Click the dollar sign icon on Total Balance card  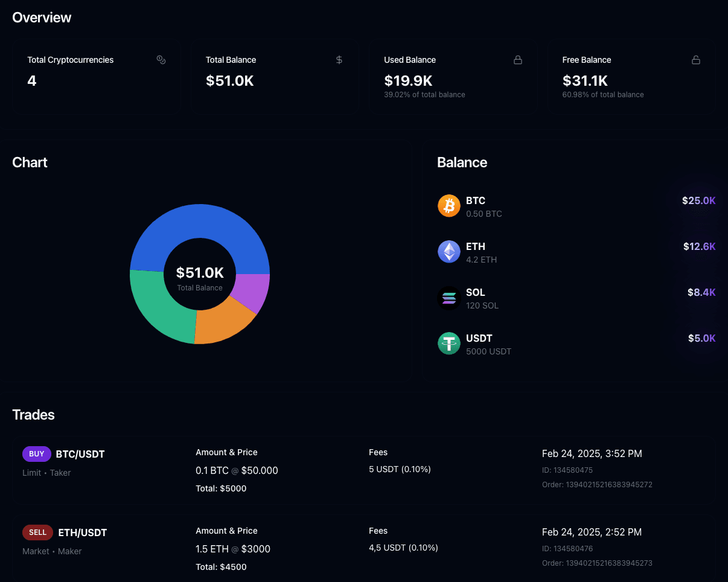click(339, 60)
